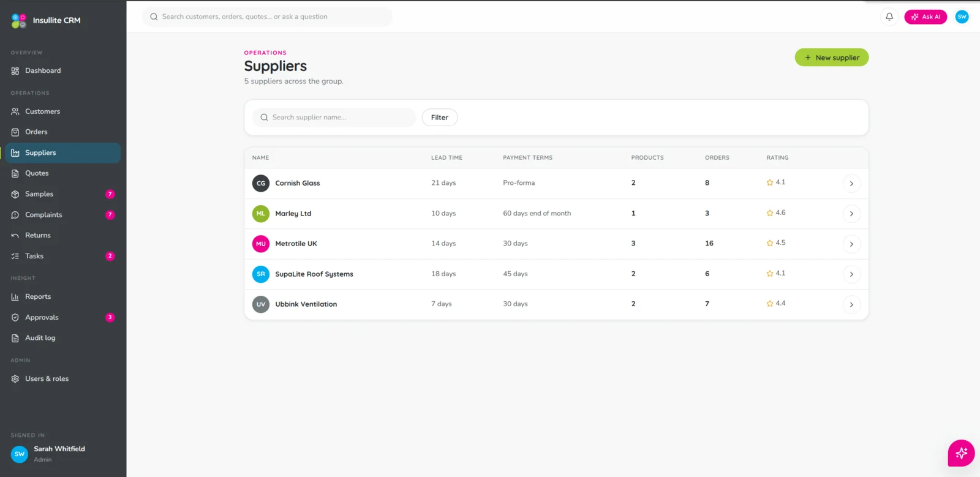This screenshot has height=477, width=980.
Task: Click the Approvals shield icon
Action: coord(15,317)
